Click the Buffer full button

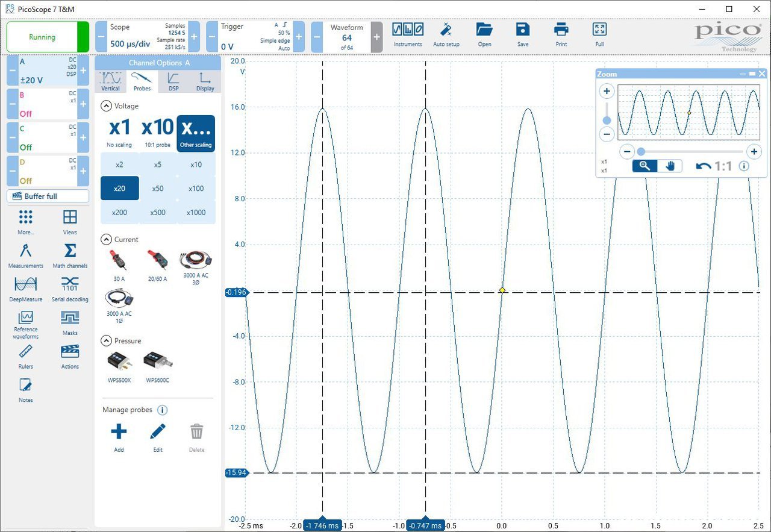(48, 196)
